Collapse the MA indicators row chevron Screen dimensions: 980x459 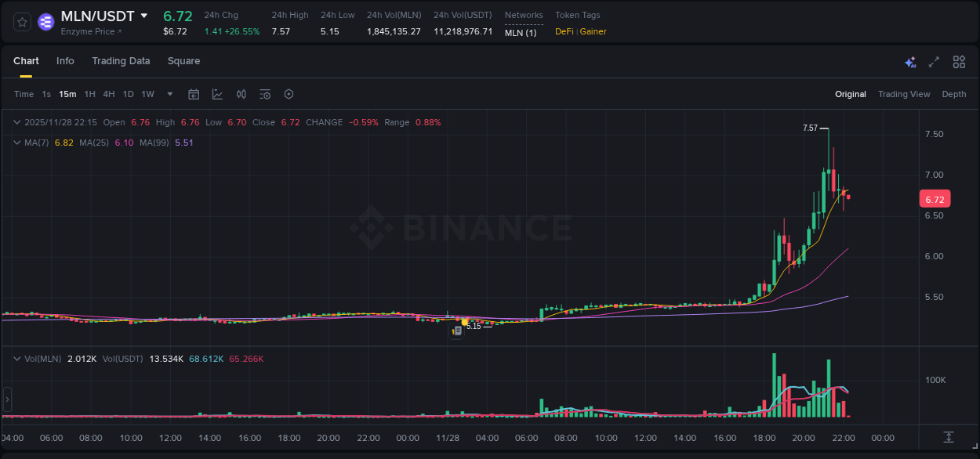tap(17, 143)
